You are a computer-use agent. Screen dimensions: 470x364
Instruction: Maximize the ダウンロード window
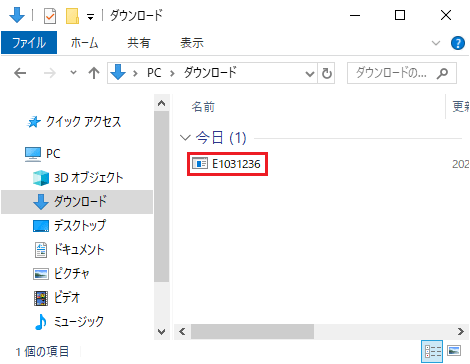point(400,15)
